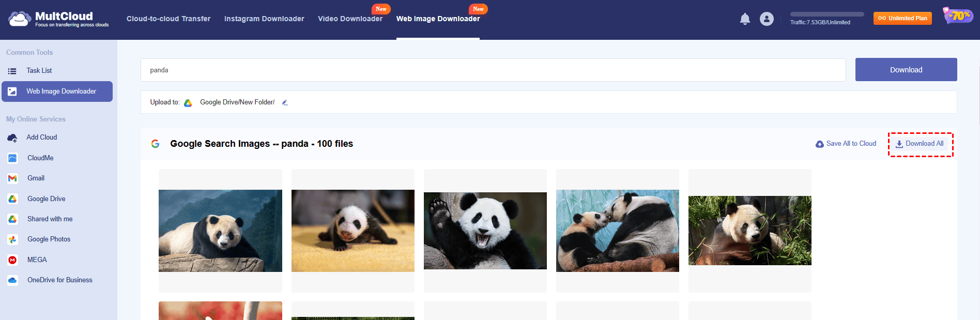Image resolution: width=980 pixels, height=320 pixels.
Task: Click the Google Drive icon beside Upload to
Action: [x=188, y=103]
